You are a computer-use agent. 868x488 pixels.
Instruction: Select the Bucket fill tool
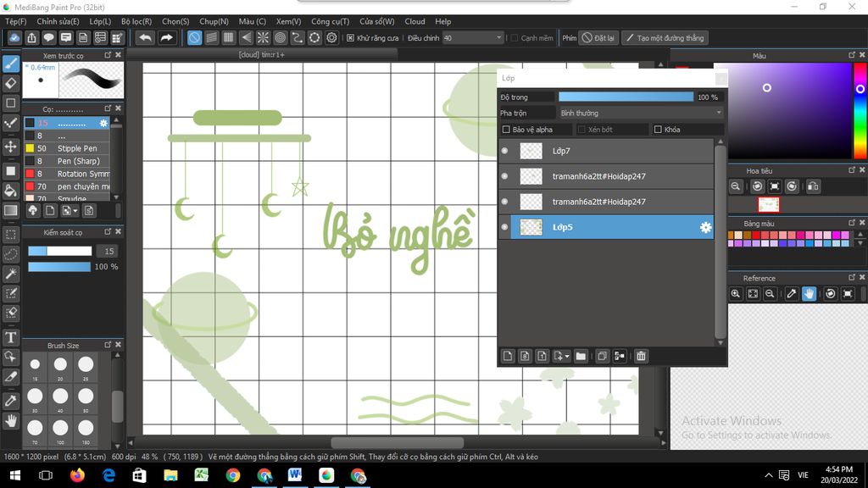coord(10,191)
